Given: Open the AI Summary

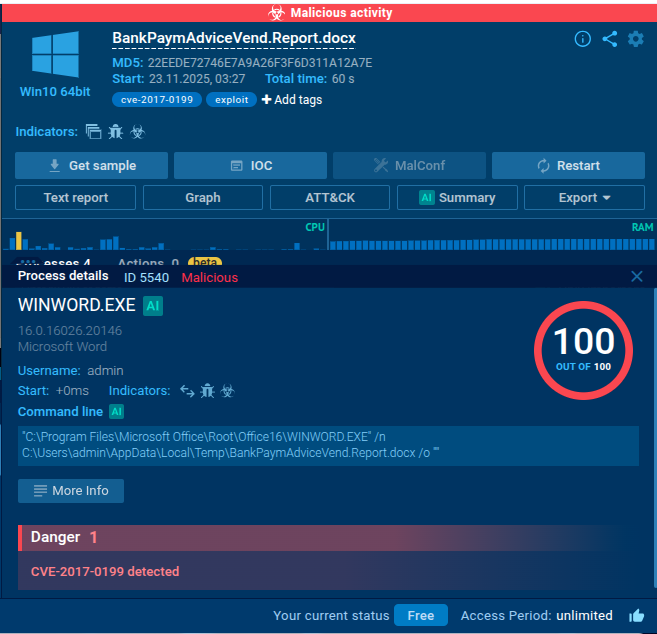Looking at the screenshot, I should pyautogui.click(x=457, y=197).
